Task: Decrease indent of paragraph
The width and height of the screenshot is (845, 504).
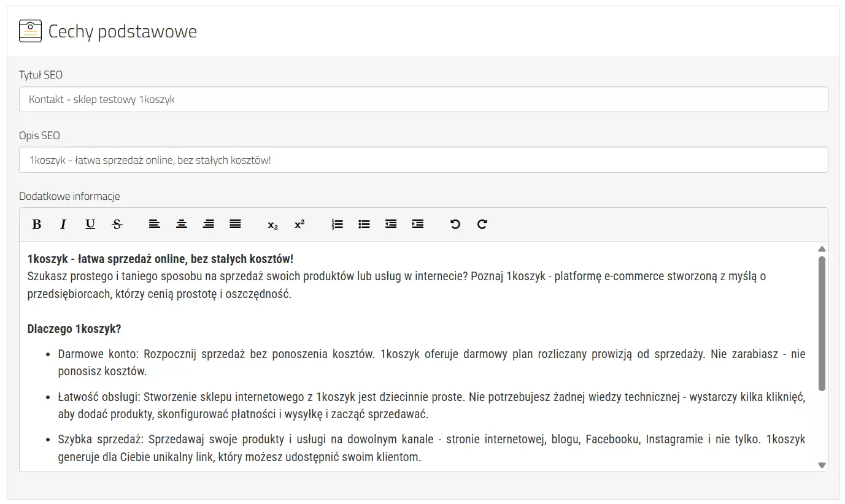Action: click(391, 224)
